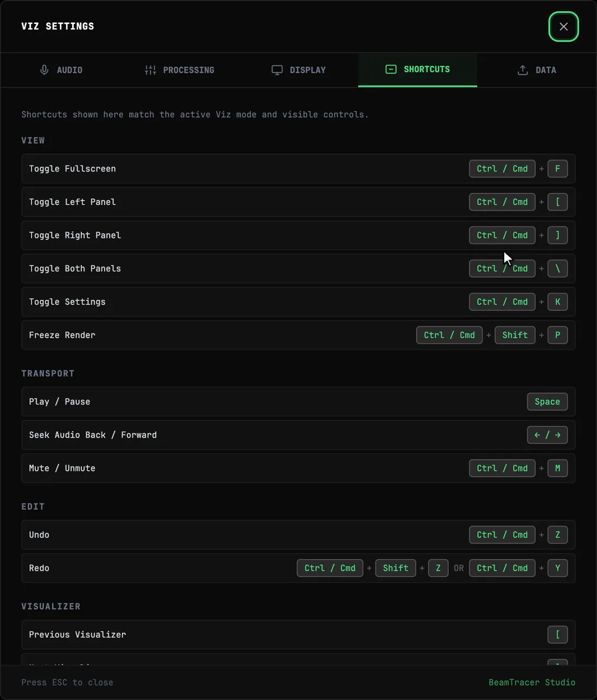Click the TRANSPORT section heading

click(x=48, y=374)
